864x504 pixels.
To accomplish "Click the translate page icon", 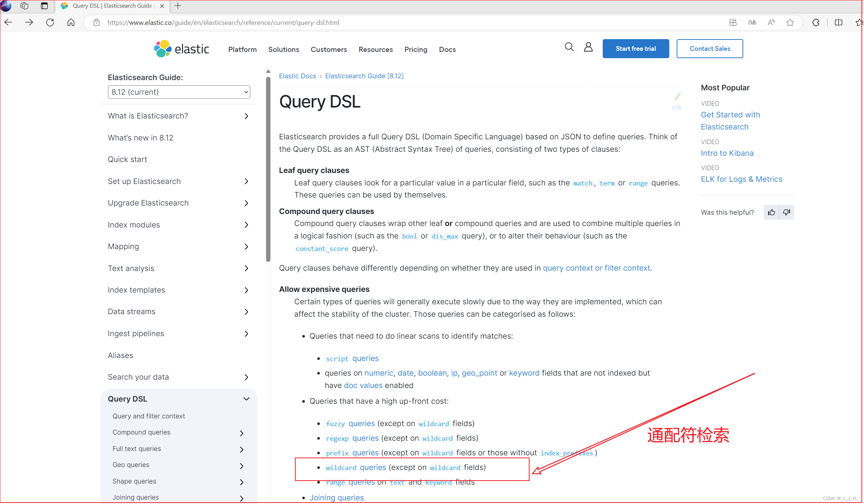I will coord(752,23).
